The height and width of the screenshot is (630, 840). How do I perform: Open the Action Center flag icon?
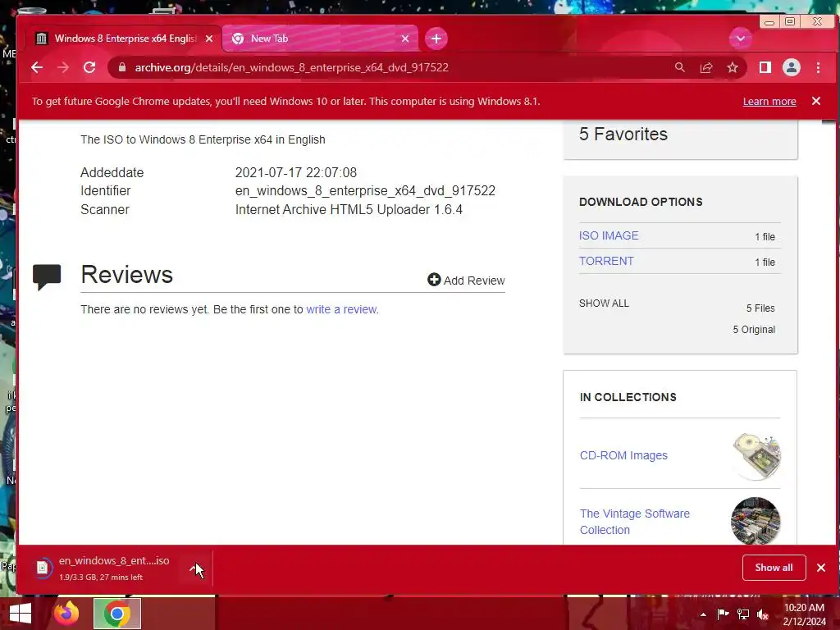pos(723,614)
